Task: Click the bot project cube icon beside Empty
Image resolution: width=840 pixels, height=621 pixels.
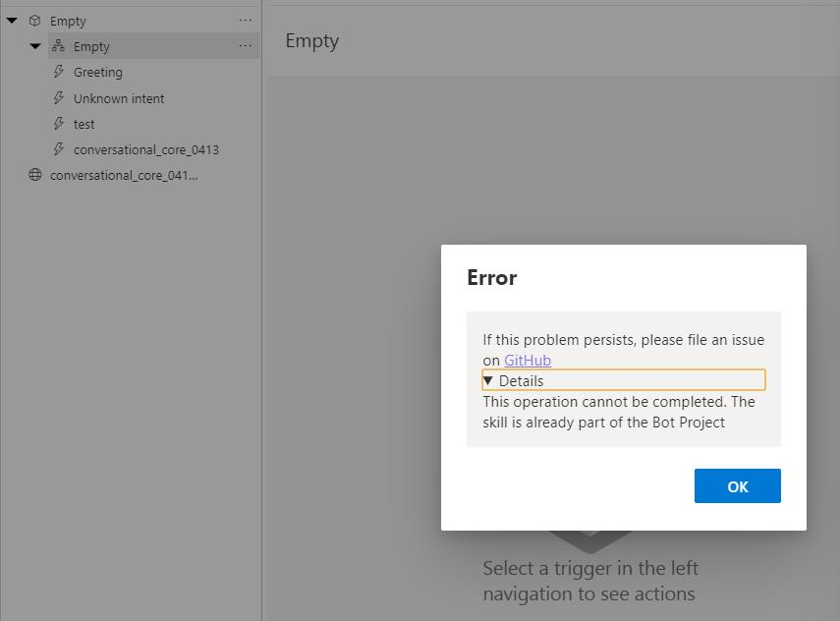Action: (37, 20)
